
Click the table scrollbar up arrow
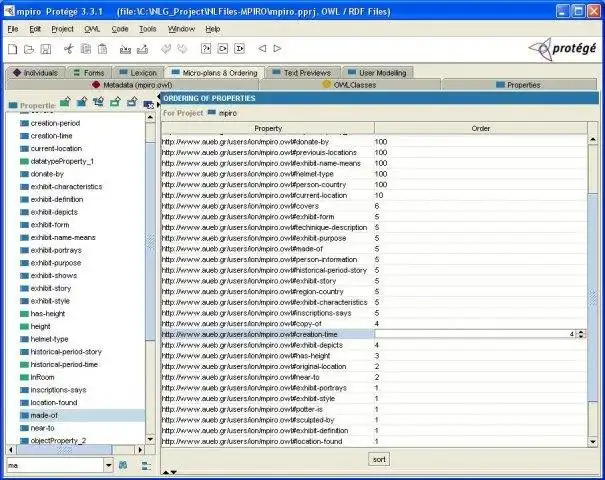(x=593, y=139)
